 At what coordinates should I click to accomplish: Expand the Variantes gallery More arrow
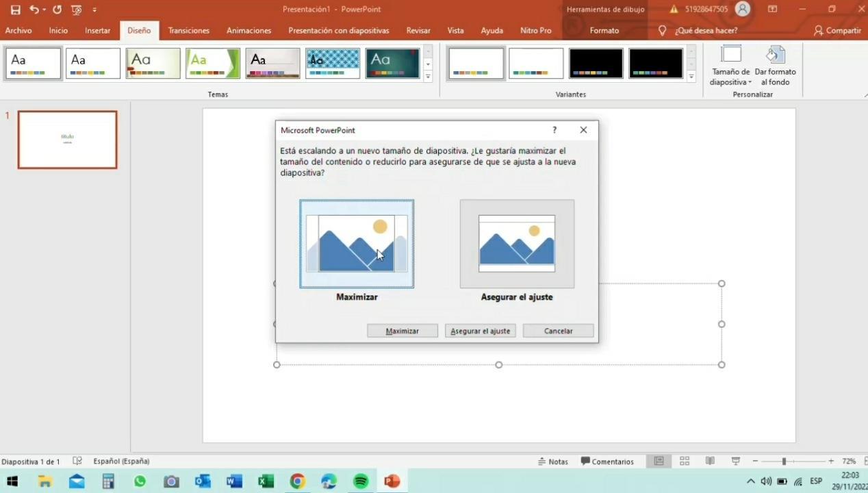point(691,77)
